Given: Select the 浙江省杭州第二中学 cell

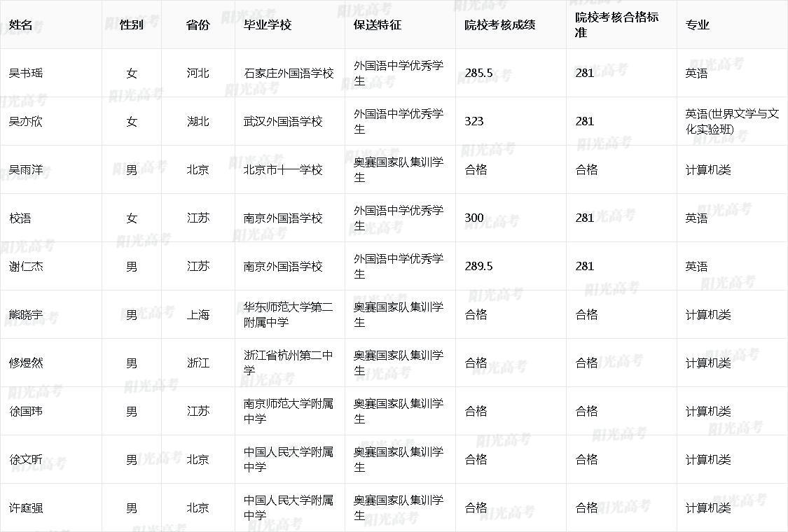Looking at the screenshot, I should 289,363.
